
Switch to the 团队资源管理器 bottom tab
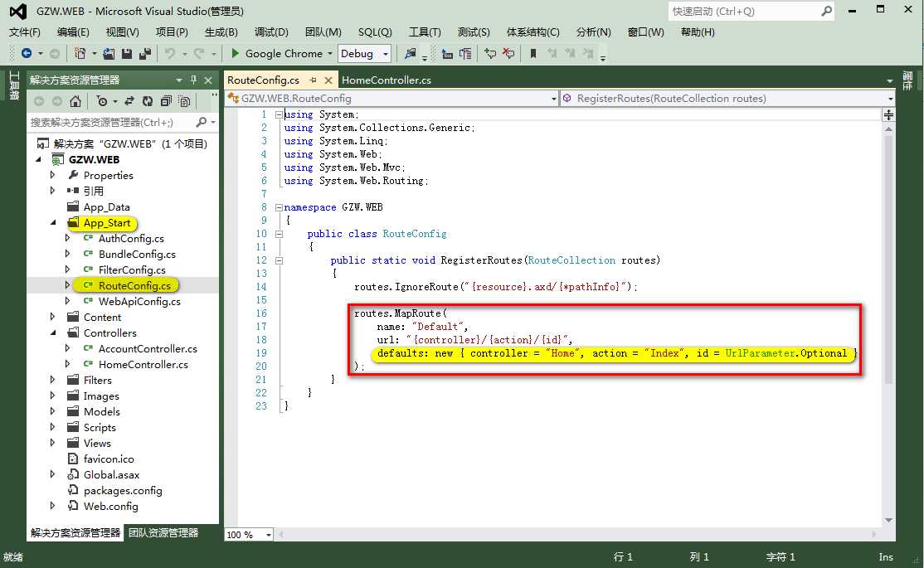tap(163, 532)
